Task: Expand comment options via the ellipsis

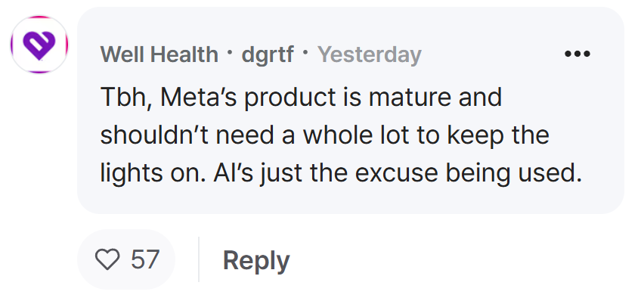Action: 577,54
